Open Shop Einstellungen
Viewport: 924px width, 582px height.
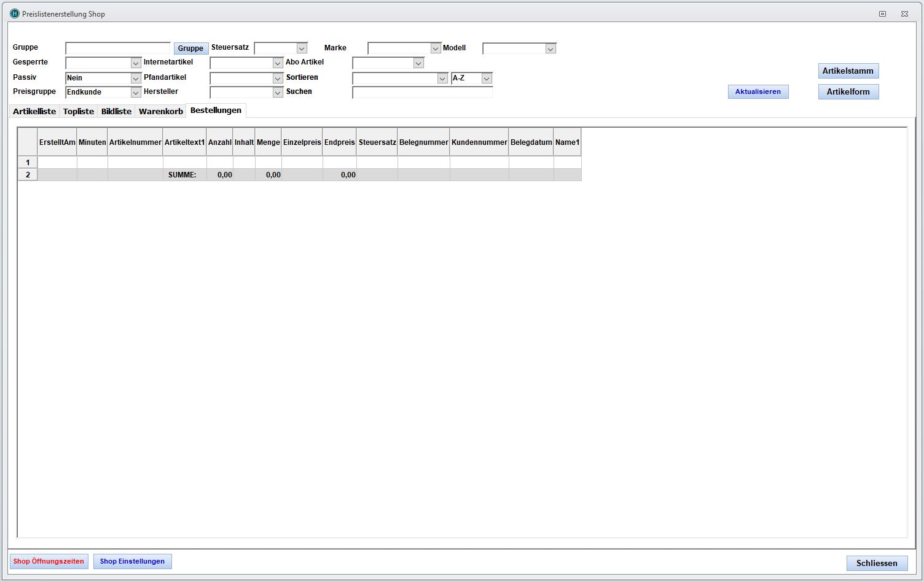[x=132, y=561]
